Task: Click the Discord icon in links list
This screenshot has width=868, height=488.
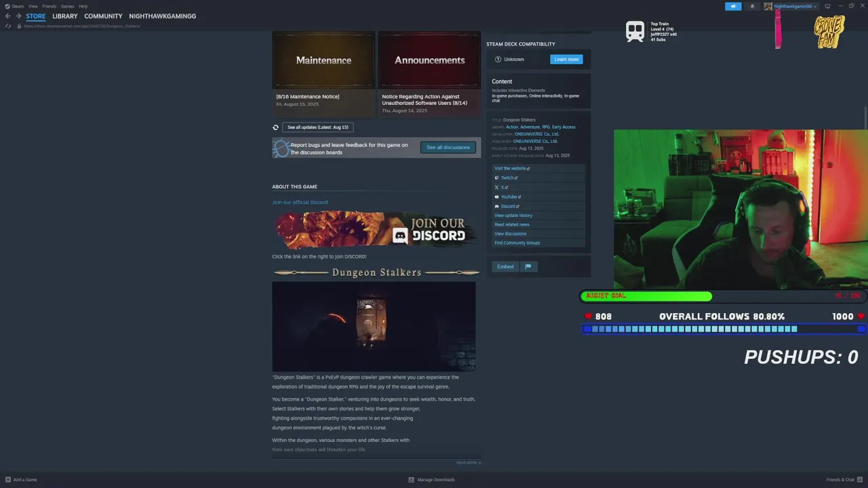Action: [x=496, y=206]
